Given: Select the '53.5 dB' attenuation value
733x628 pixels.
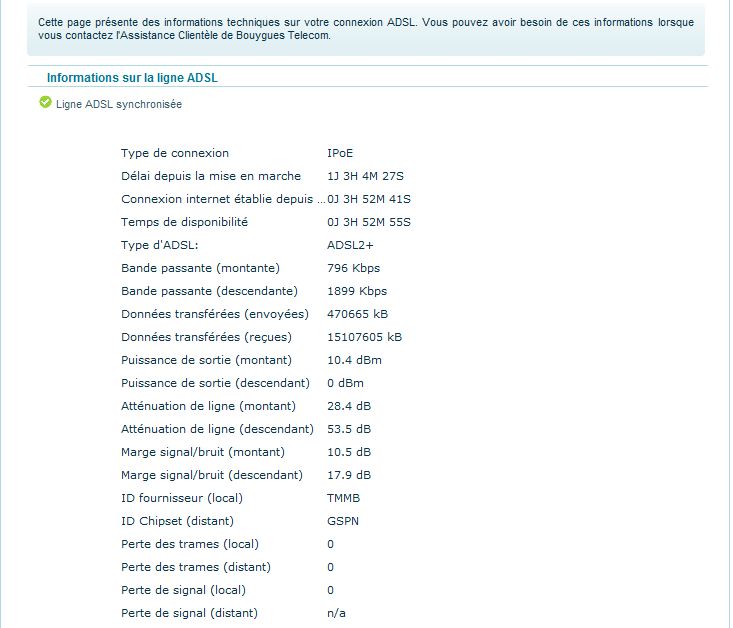Looking at the screenshot, I should (349, 429).
